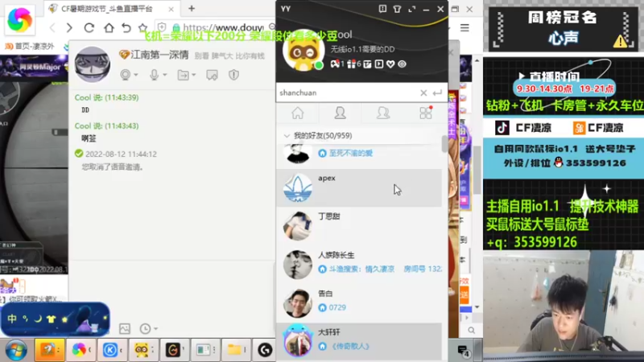The width and height of the screenshot is (644, 362).
Task: Toggle the 中 Chinese input mode
Action: click(x=12, y=319)
